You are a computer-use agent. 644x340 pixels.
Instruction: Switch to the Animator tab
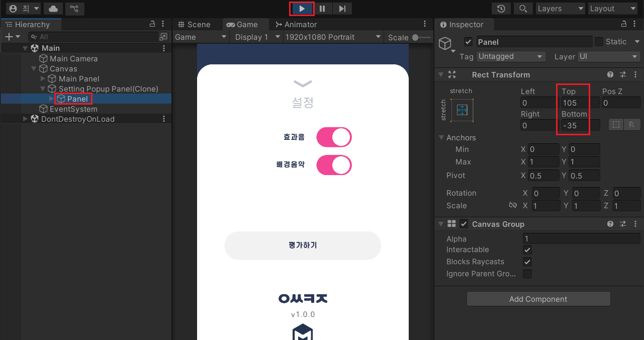point(296,24)
